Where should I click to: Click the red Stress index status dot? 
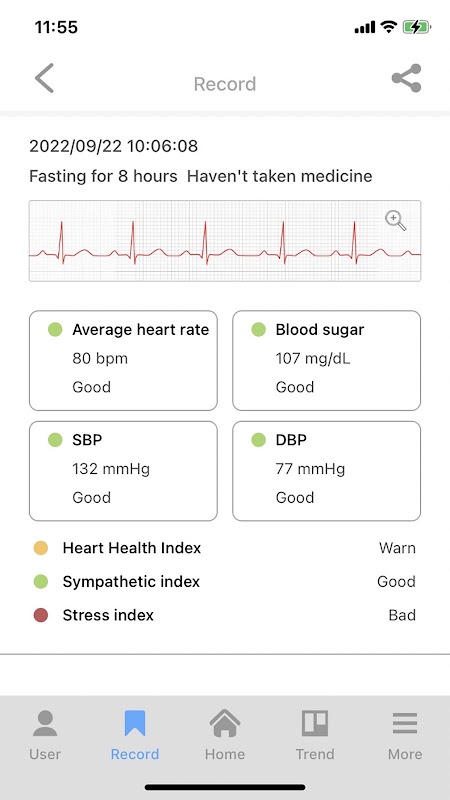(x=41, y=615)
